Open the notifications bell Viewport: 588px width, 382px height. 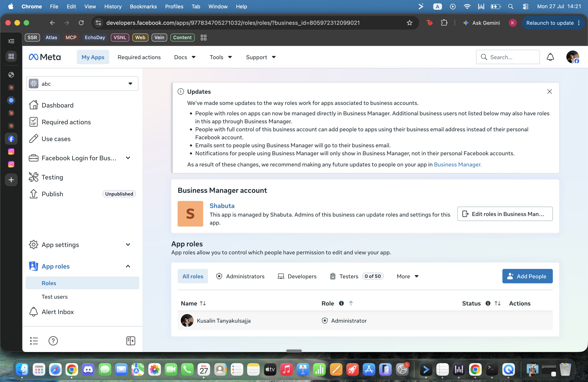550,57
